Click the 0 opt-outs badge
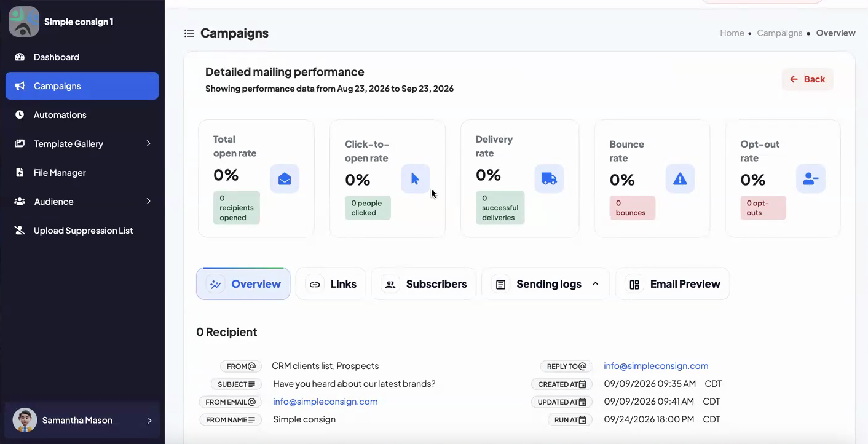 [x=763, y=208]
